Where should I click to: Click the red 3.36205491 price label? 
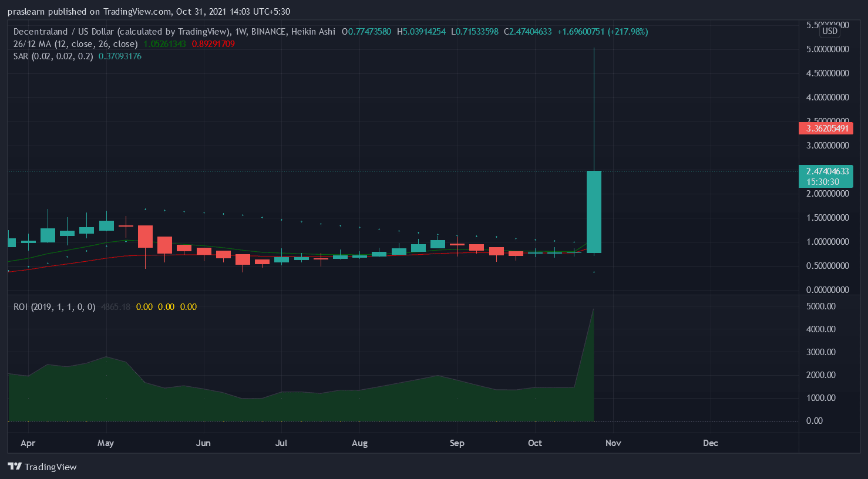point(826,129)
